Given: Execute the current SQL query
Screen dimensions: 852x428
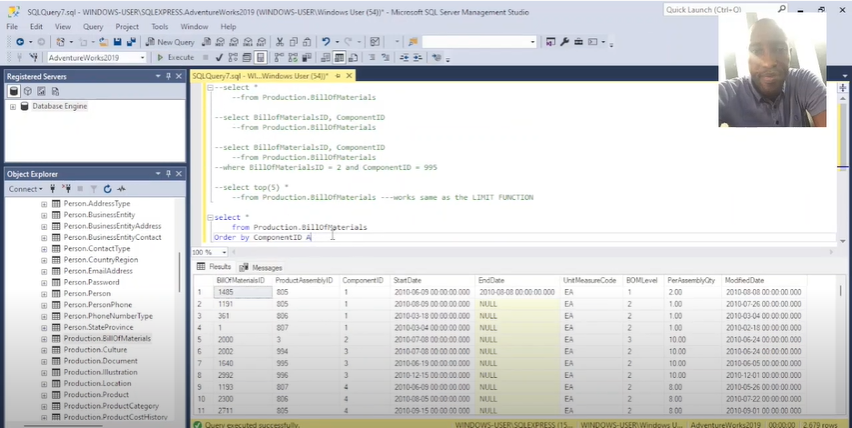Looking at the screenshot, I should (x=176, y=58).
